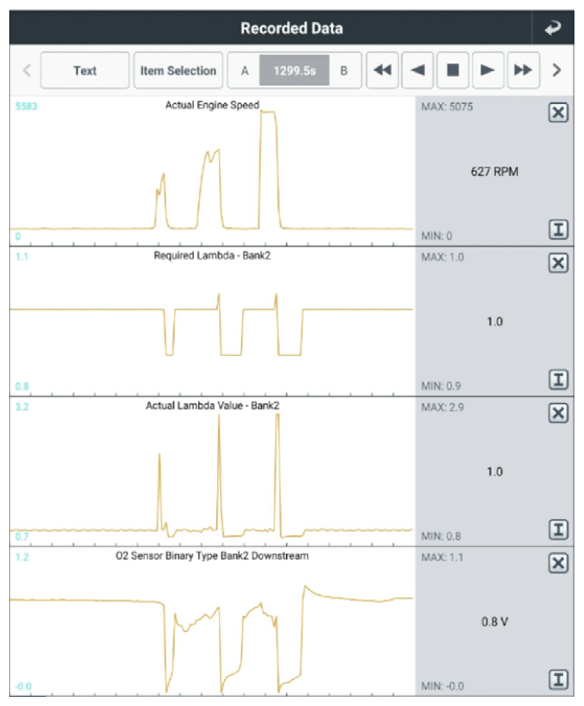Image resolution: width=584 pixels, height=706 pixels.
Task: Show more toolbar items with right chevron
Action: [x=557, y=70]
